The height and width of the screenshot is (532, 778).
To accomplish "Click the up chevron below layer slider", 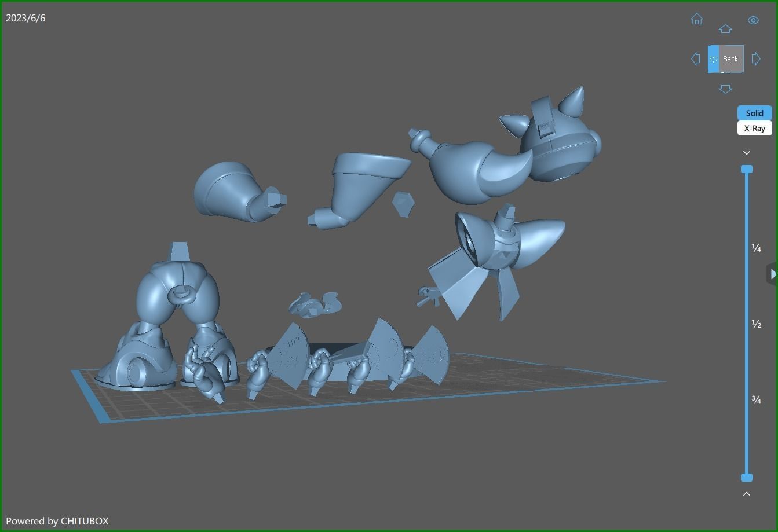I will coord(747,494).
